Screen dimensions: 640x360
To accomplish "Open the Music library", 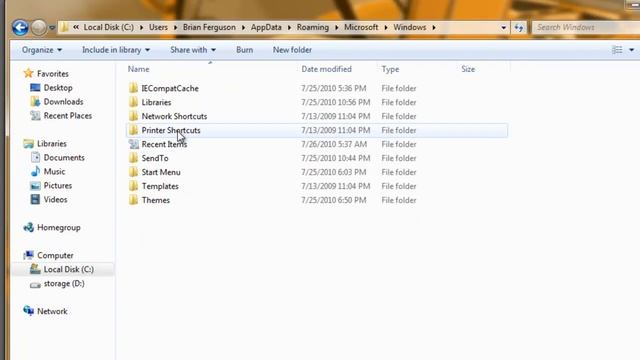I will 54,171.
